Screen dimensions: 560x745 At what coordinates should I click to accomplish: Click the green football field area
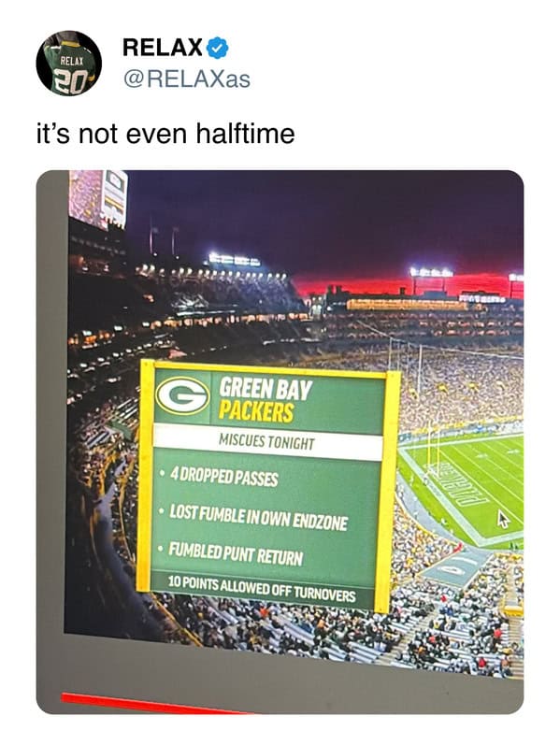coord(470,484)
